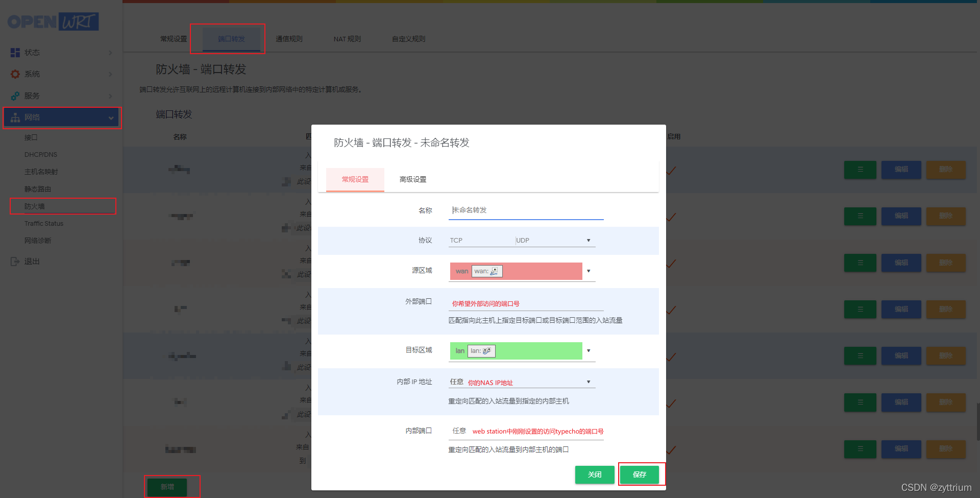Open the 协议 TCP UDP dropdown
The height and width of the screenshot is (498, 980).
tap(522, 240)
